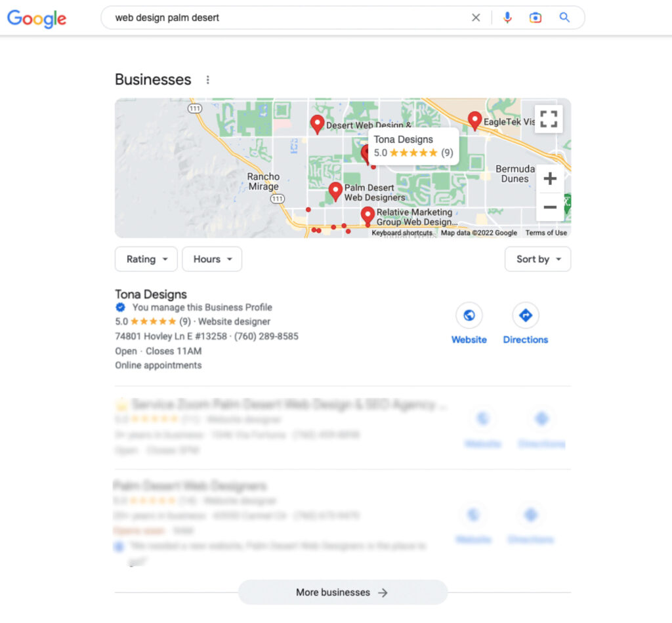Get directions to Tona Designs
Screen dimensions: 672x623
click(x=526, y=324)
